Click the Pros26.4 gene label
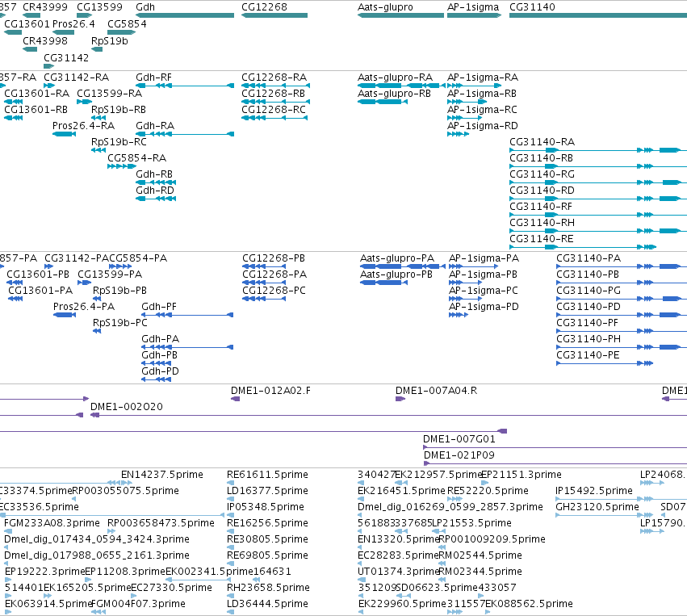This screenshot has height=616, width=687. [73, 24]
